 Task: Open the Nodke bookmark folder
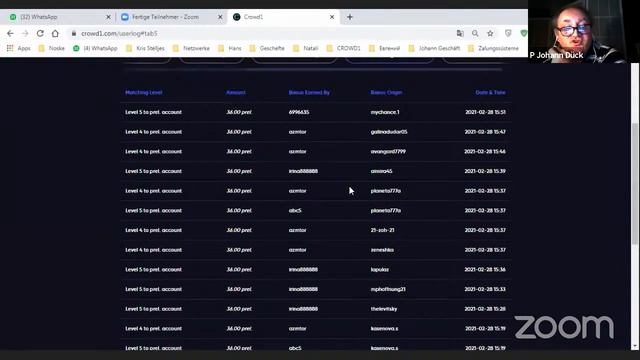(52, 48)
